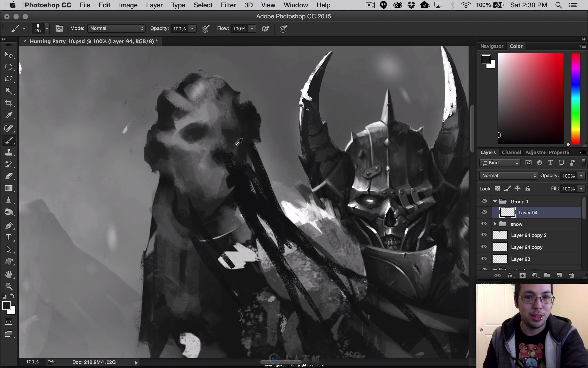Screen dimensions: 588x368
Task: Open the Layer menu
Action: pyautogui.click(x=154, y=5)
